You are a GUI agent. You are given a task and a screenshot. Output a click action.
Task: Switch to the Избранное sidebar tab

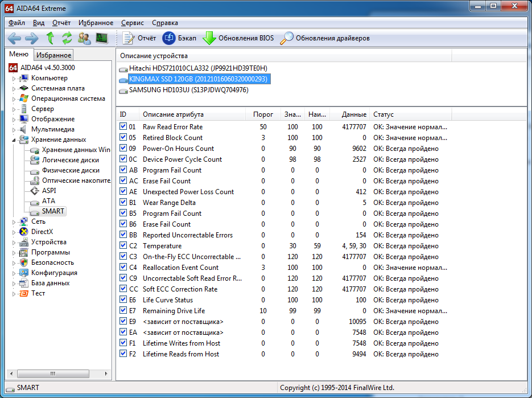click(53, 55)
